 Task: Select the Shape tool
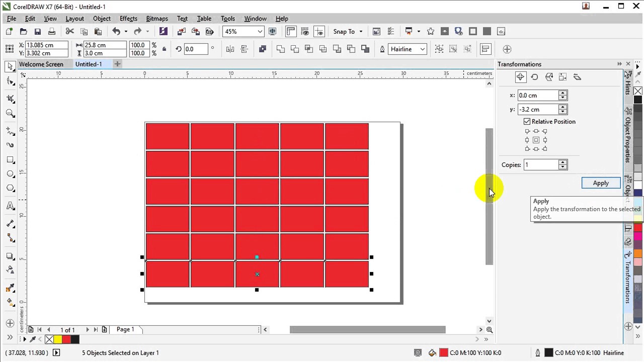click(x=10, y=81)
